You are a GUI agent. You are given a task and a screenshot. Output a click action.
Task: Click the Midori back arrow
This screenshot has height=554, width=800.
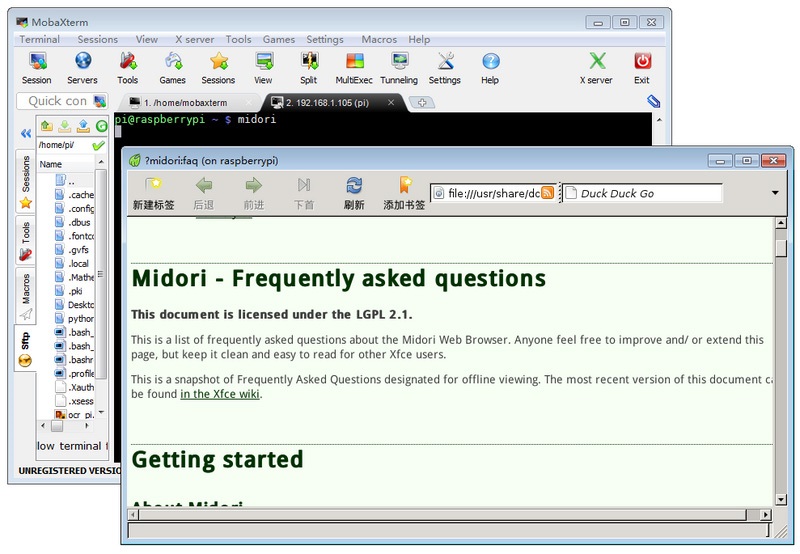[204, 194]
